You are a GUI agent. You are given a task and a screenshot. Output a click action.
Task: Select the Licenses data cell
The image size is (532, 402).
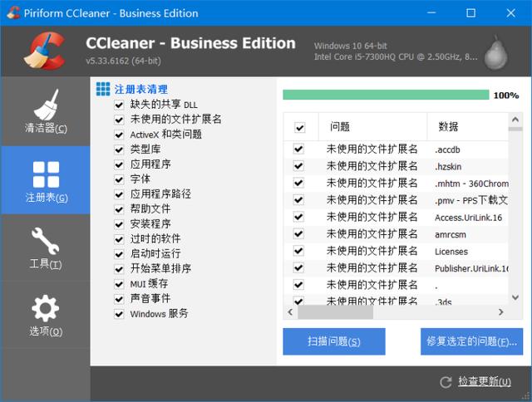[451, 252]
